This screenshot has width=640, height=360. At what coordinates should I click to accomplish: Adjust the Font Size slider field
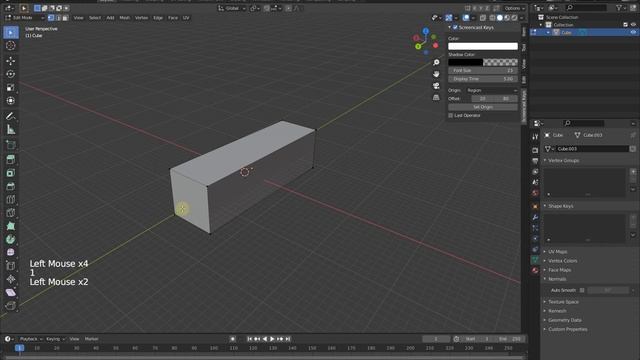coord(483,71)
